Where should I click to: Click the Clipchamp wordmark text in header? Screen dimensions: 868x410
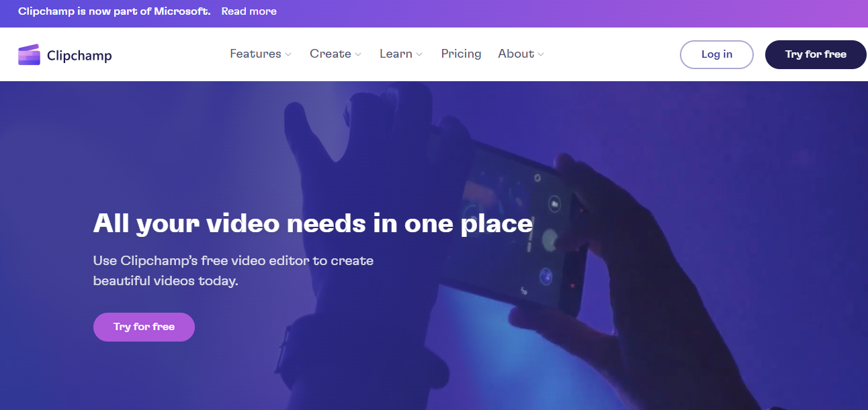tap(79, 56)
